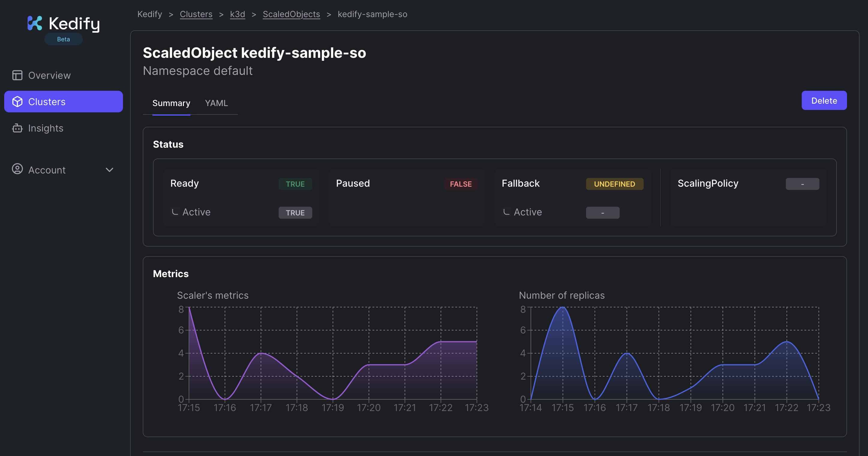This screenshot has width=868, height=456.
Task: Follow the ScaledObjects breadcrumb link
Action: pyautogui.click(x=292, y=14)
